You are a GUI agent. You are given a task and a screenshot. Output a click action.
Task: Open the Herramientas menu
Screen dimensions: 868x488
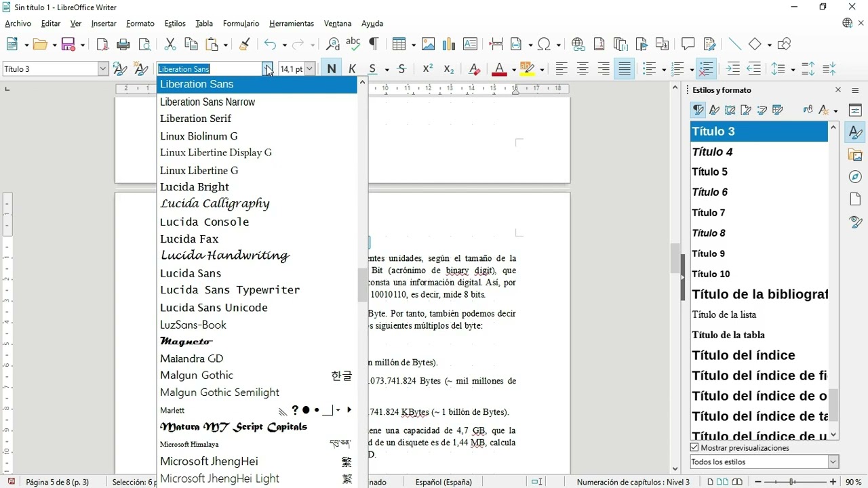pos(292,24)
